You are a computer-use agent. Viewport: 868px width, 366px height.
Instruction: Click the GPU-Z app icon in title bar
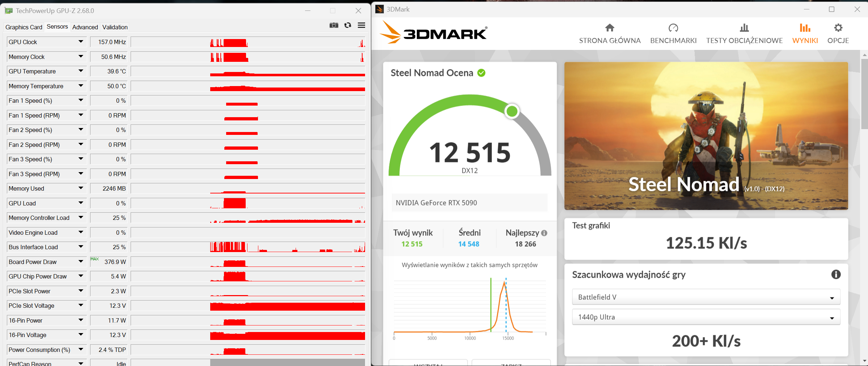[9, 11]
